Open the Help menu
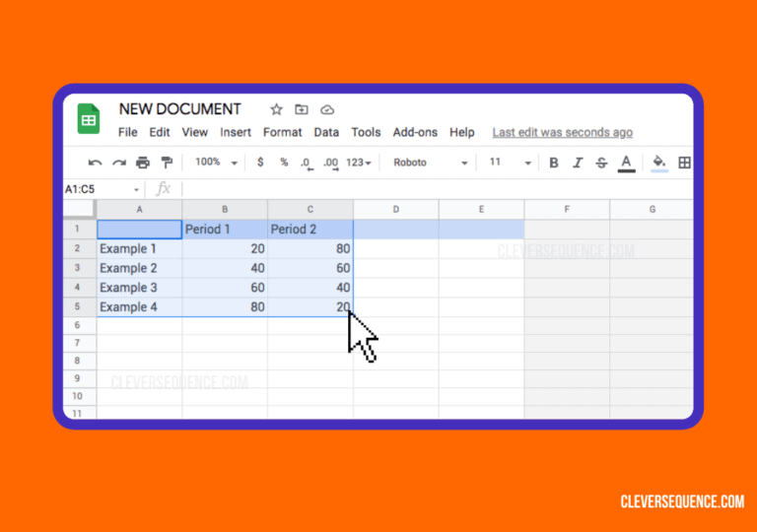 tap(462, 132)
